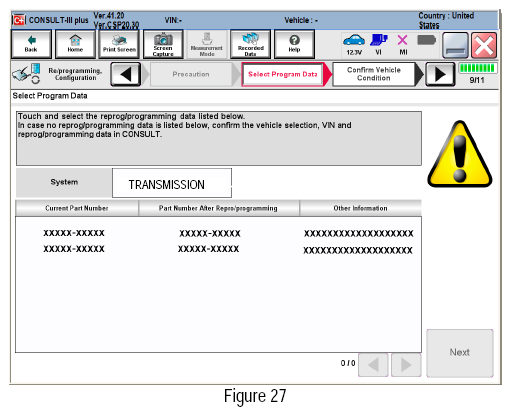Viewport: 511px width, 416px height.
Task: Click the vehicle battery voltage car icon
Action: (354, 44)
